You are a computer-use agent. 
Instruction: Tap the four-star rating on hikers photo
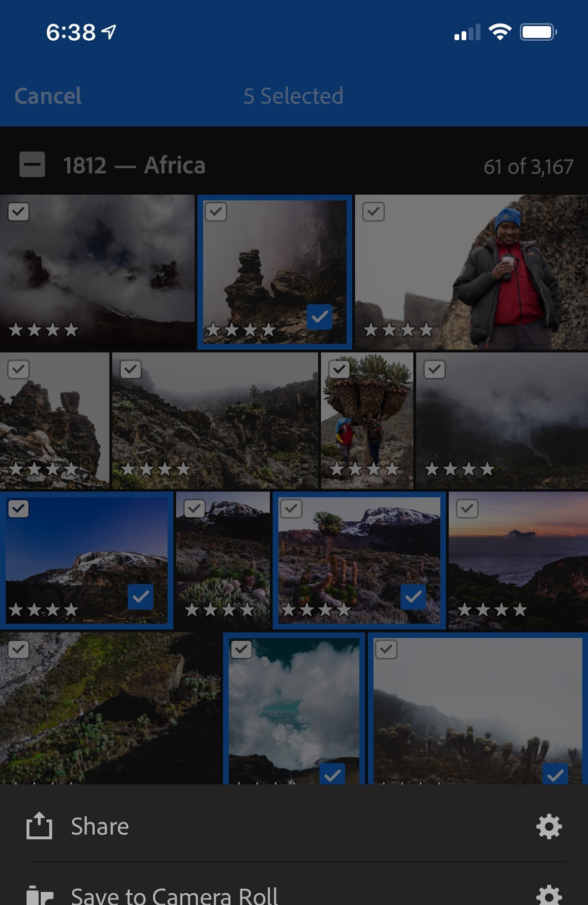point(364,469)
